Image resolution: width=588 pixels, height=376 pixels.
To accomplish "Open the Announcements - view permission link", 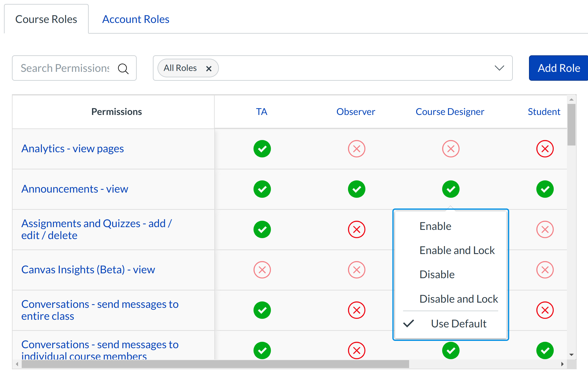I will [x=74, y=189].
